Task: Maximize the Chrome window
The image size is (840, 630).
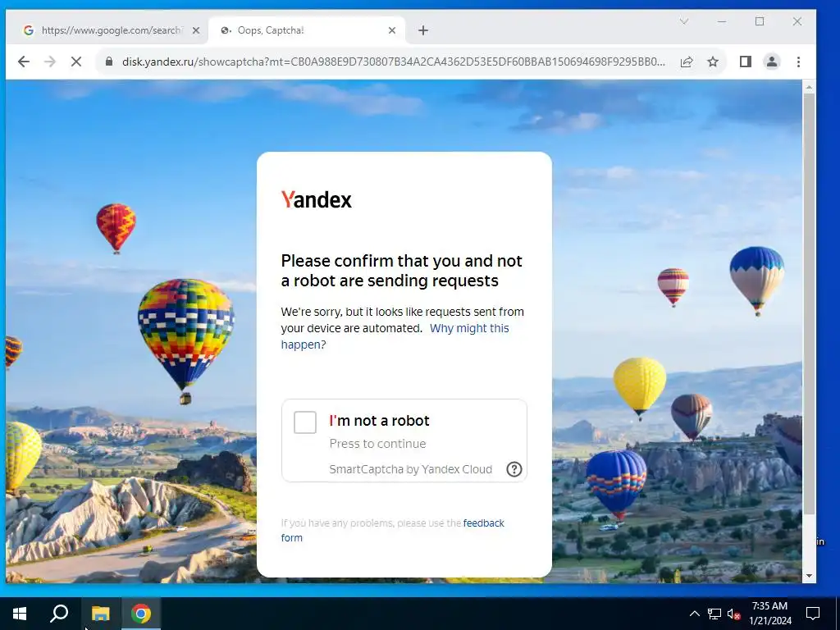Action: click(x=760, y=21)
